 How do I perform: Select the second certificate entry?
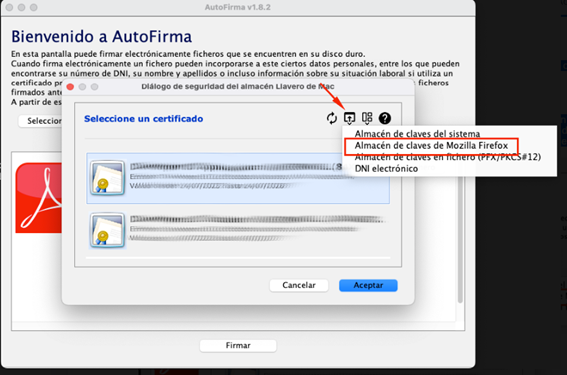238,230
